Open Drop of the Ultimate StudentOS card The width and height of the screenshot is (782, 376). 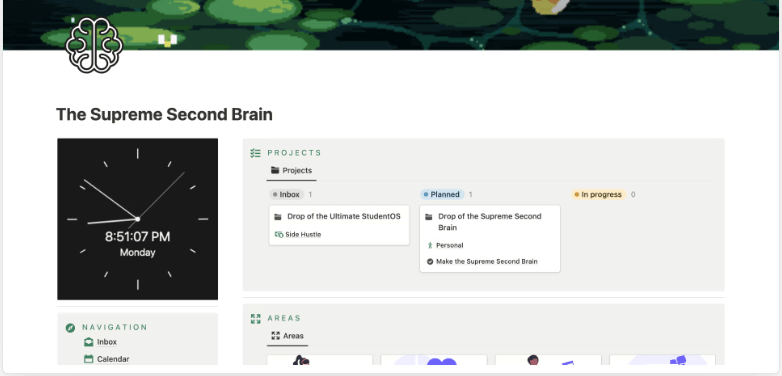tap(339, 225)
